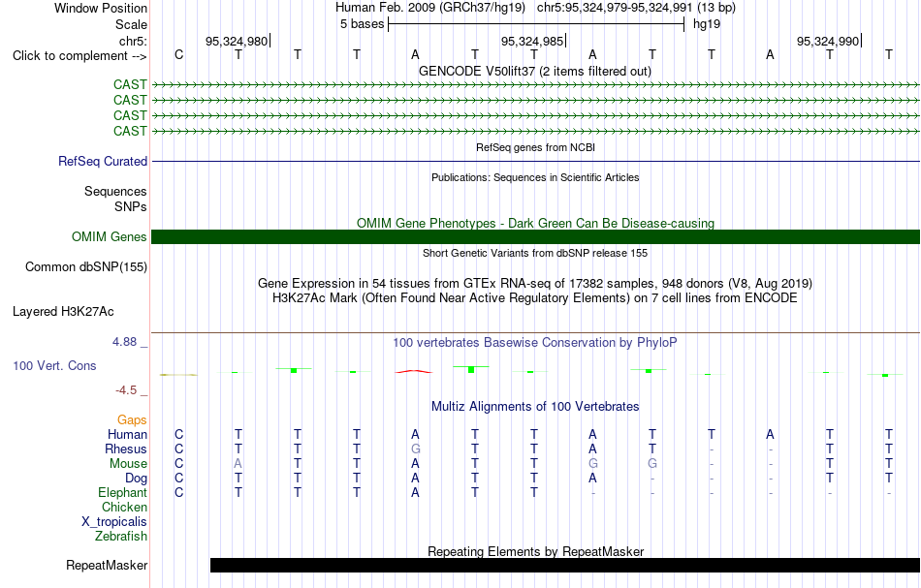This screenshot has width=921, height=588.
Task: Click the black RepeatMasker element bar
Action: click(x=564, y=565)
